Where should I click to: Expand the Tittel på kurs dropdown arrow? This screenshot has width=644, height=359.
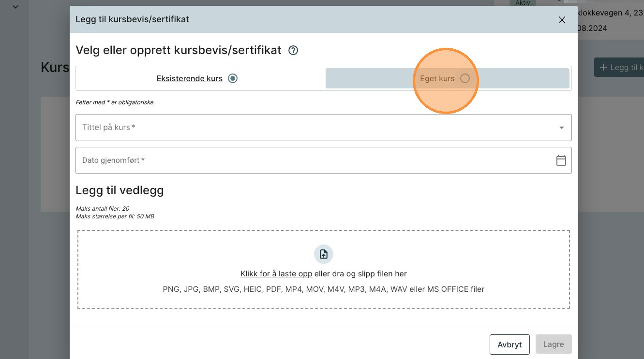561,128
